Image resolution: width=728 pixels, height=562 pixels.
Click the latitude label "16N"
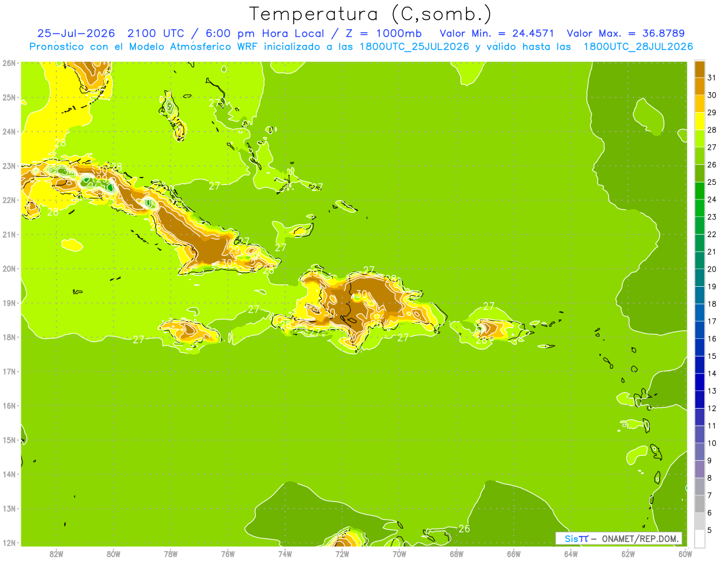(8, 406)
